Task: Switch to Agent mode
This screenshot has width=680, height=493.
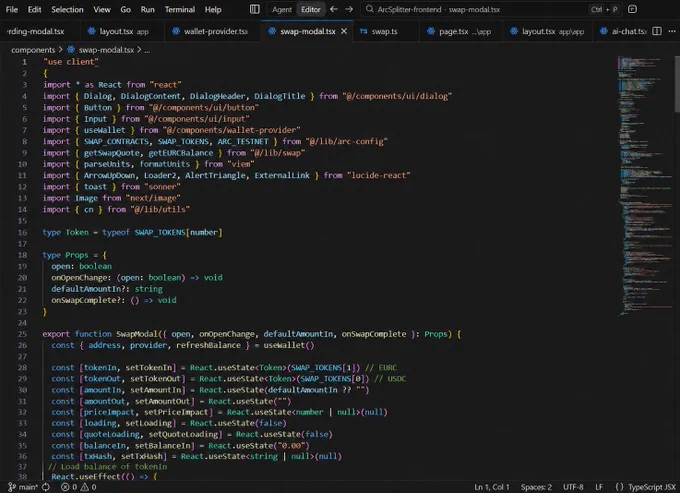Action: [x=282, y=10]
